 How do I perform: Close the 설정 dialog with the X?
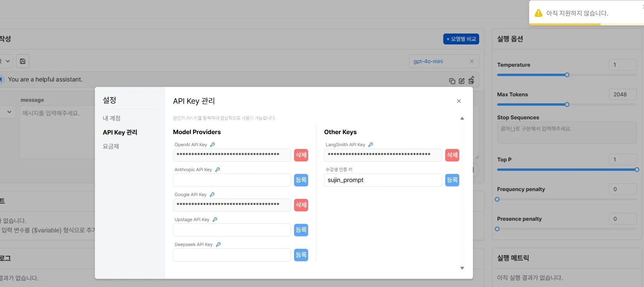(459, 101)
